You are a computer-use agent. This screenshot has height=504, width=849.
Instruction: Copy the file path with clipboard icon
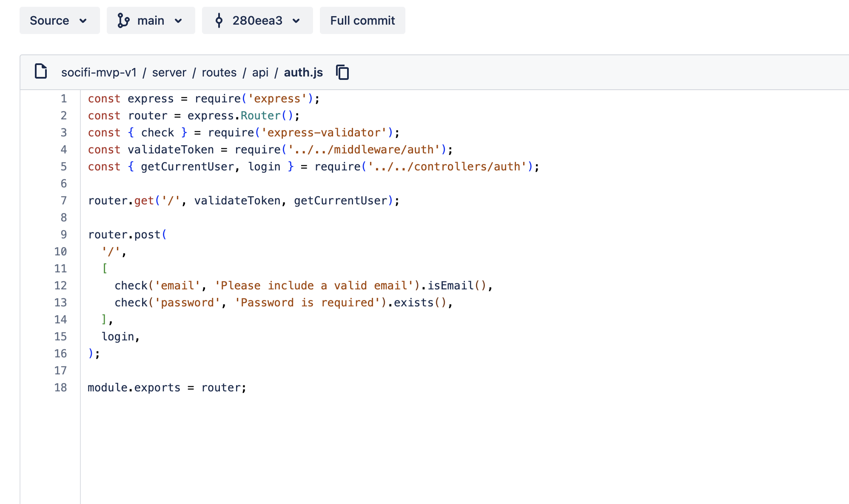342,72
